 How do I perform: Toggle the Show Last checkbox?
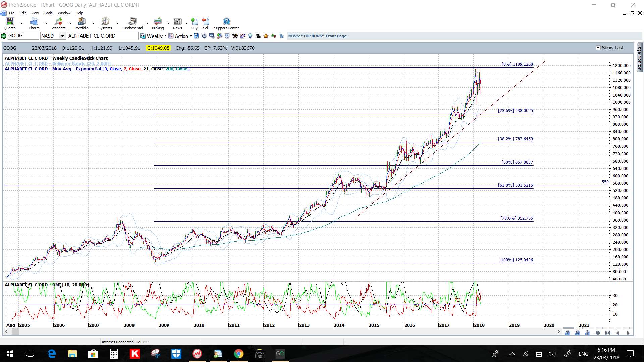[598, 48]
